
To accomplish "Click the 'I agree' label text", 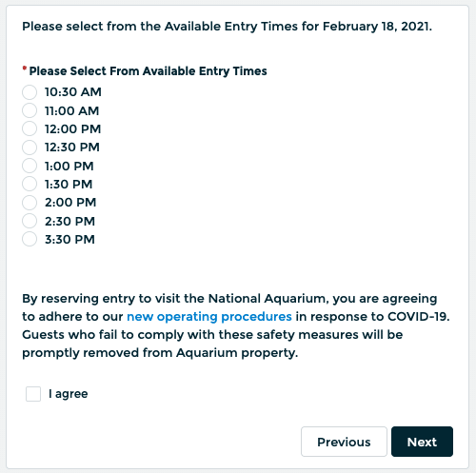I will pos(68,394).
